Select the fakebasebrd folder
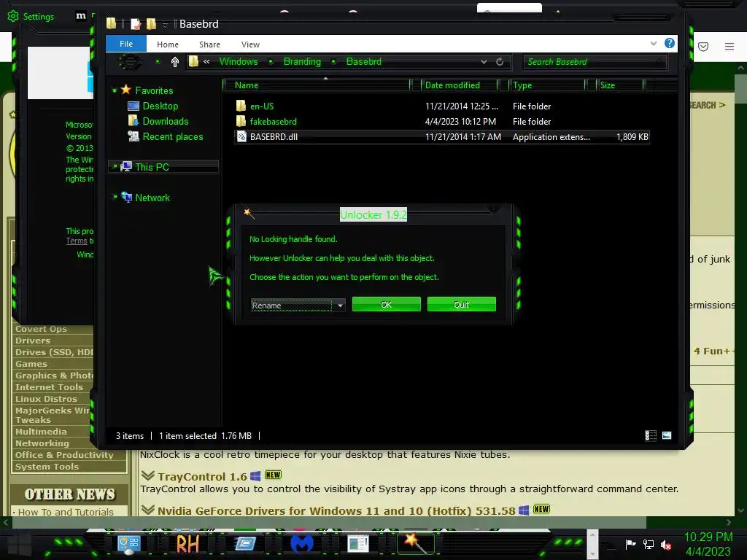 273,122
